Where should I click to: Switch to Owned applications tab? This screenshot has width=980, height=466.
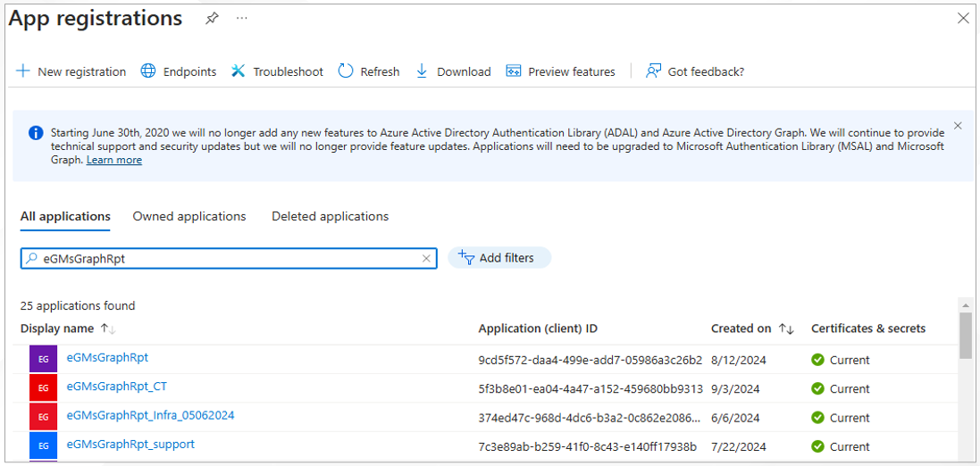(x=189, y=216)
